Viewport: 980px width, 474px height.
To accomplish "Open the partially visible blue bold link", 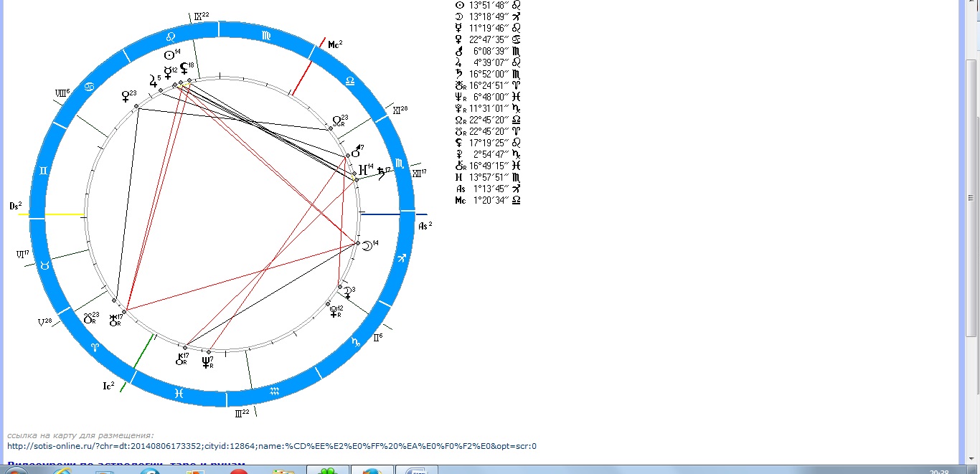I will coord(126,465).
